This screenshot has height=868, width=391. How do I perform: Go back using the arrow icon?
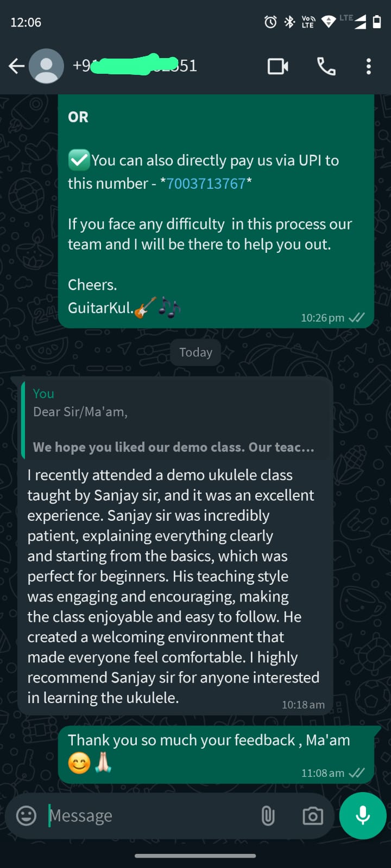(x=16, y=66)
